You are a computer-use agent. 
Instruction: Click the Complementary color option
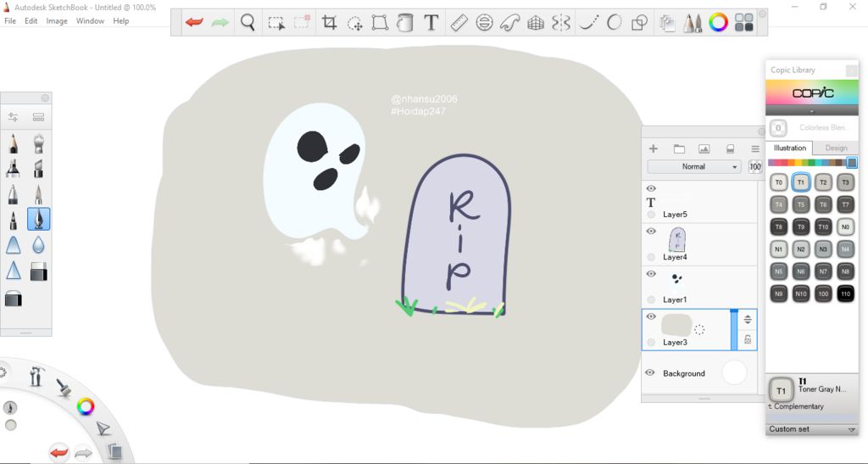tap(795, 406)
